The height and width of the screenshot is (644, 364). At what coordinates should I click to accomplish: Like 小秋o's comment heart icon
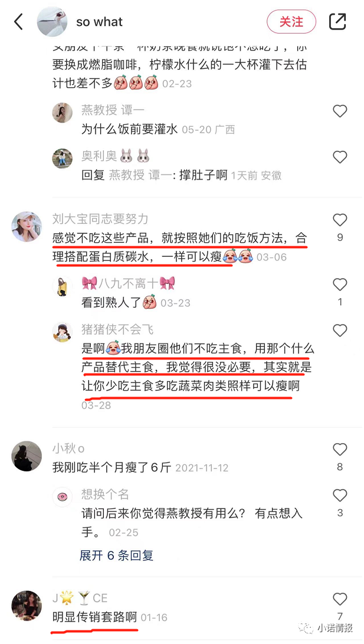coord(340,450)
